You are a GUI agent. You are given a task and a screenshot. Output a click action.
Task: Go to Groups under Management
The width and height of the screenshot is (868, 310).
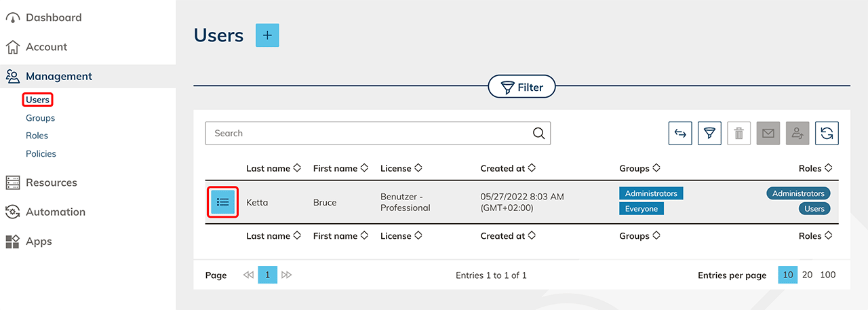point(40,118)
